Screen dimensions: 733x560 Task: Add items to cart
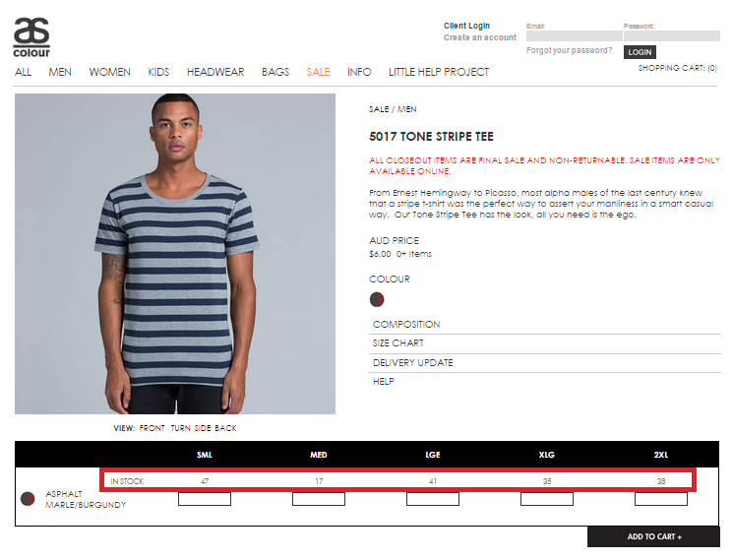[x=653, y=536]
